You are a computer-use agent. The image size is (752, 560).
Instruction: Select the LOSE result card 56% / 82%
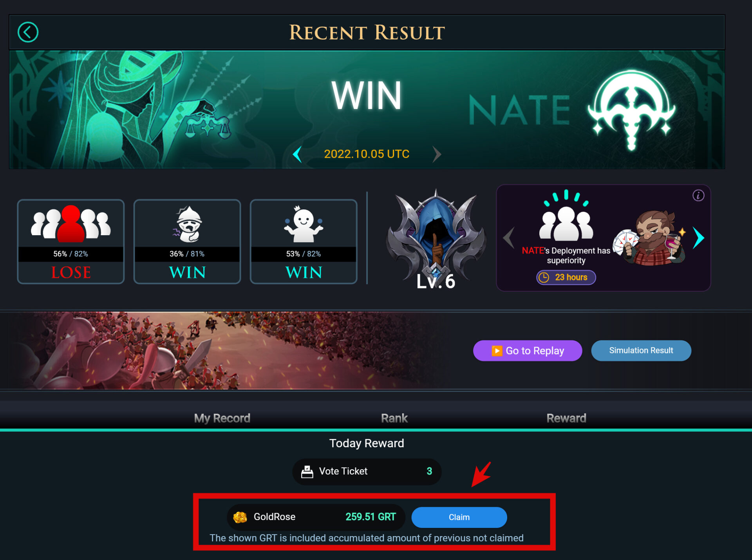coord(71,241)
